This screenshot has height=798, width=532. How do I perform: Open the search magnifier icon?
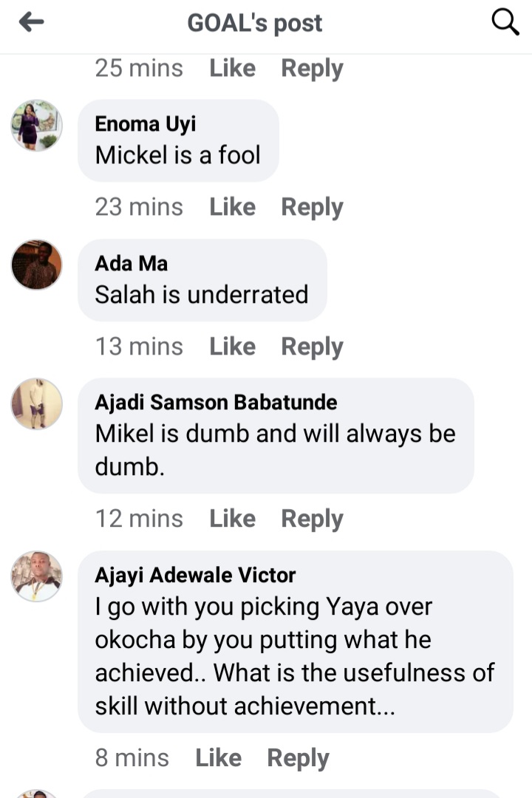click(x=505, y=23)
